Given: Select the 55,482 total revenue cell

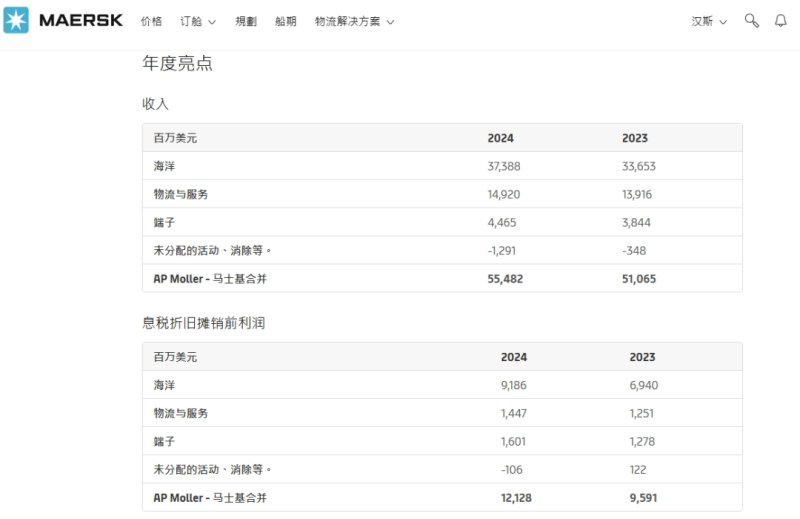Looking at the screenshot, I should click(504, 279).
